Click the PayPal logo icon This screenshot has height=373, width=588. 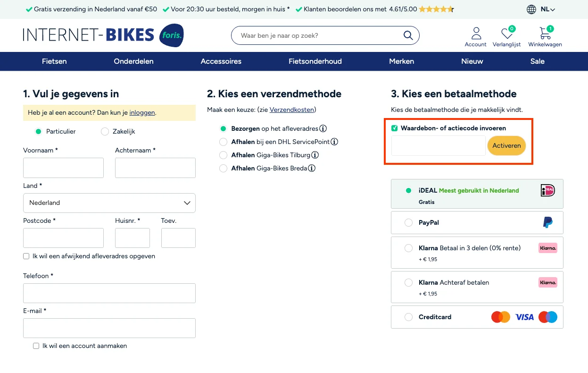(x=547, y=222)
